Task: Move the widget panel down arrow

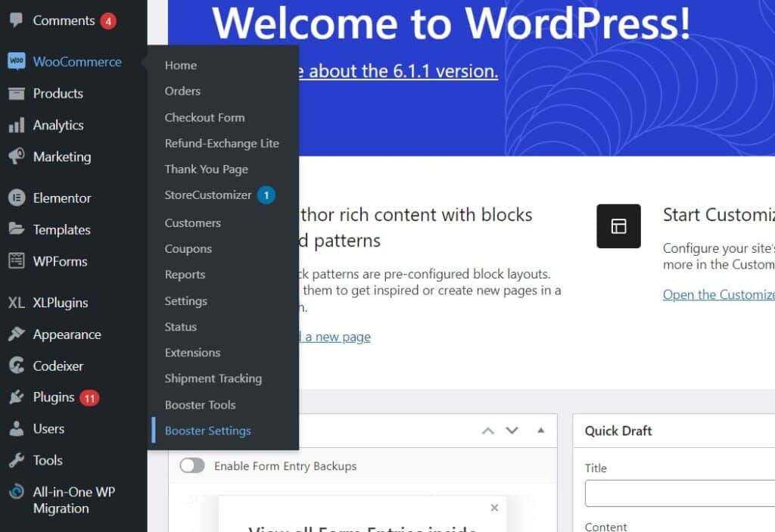Action: pos(512,431)
